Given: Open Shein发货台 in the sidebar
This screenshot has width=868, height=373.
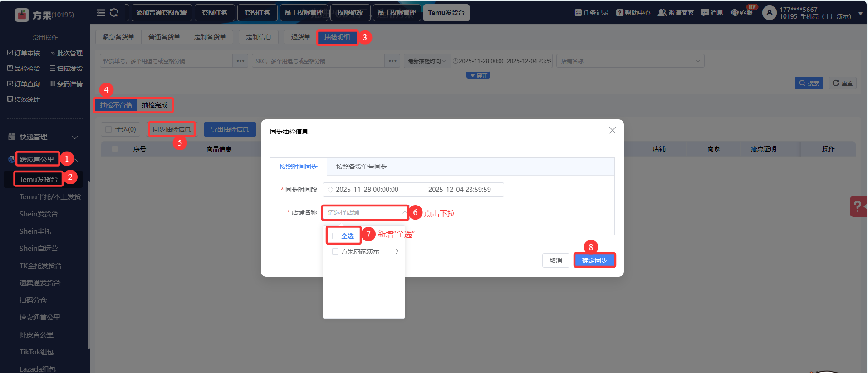Looking at the screenshot, I should (x=39, y=214).
